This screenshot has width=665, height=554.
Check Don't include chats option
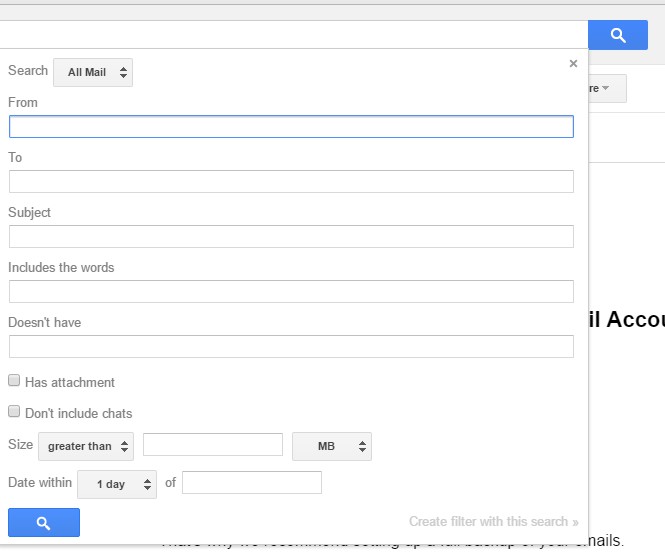point(14,412)
